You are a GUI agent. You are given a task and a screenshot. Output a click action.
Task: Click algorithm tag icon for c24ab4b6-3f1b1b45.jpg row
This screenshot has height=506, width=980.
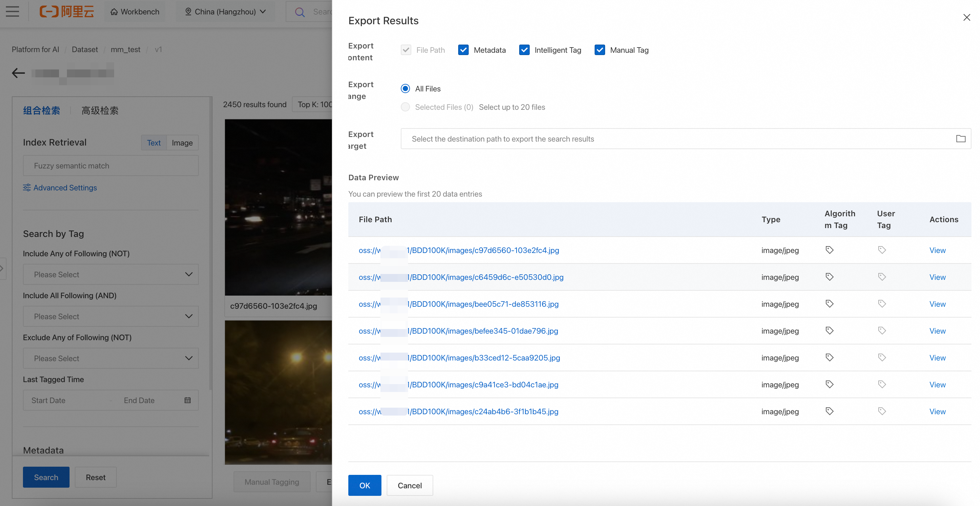(830, 411)
